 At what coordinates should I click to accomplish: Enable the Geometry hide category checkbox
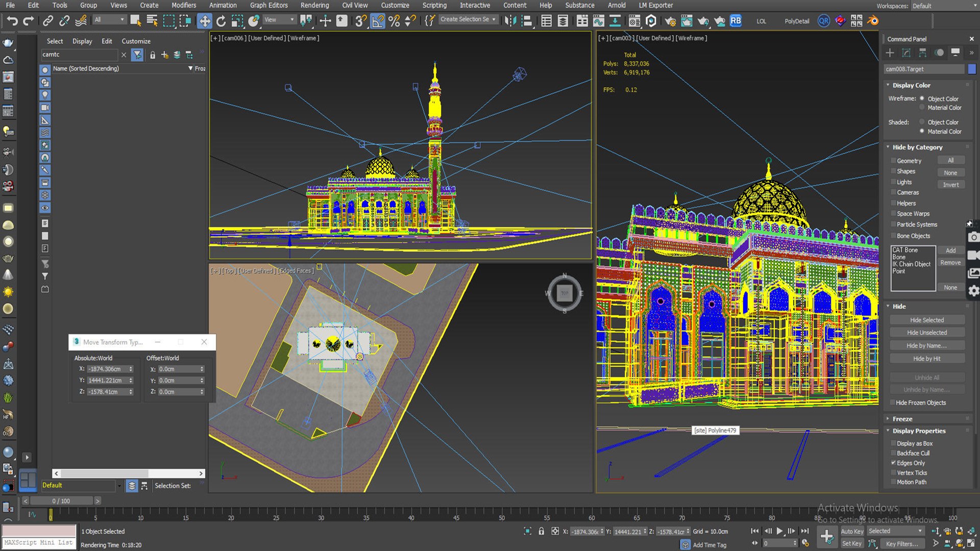(893, 161)
